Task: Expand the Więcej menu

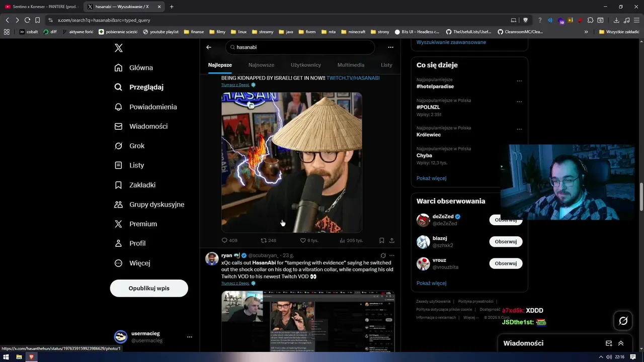Action: (132, 263)
